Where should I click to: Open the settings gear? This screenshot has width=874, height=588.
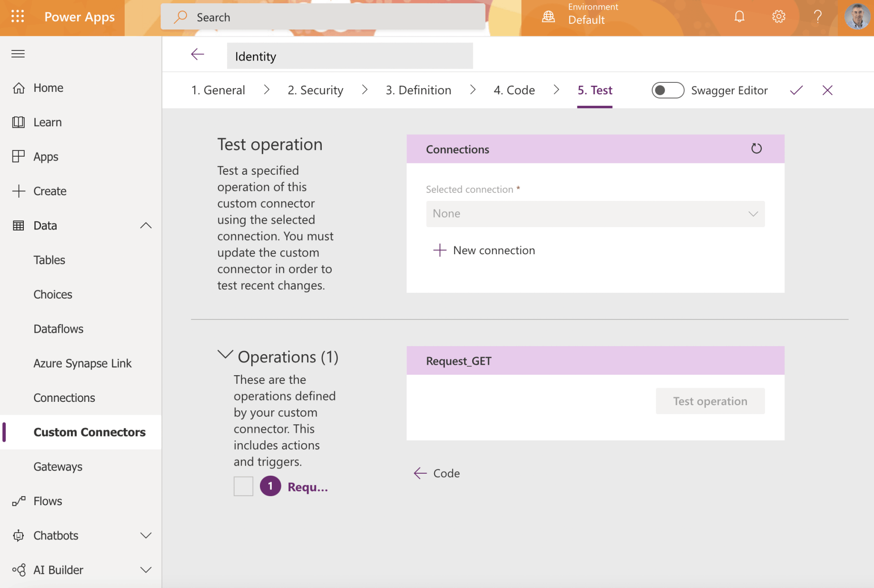[x=779, y=17]
